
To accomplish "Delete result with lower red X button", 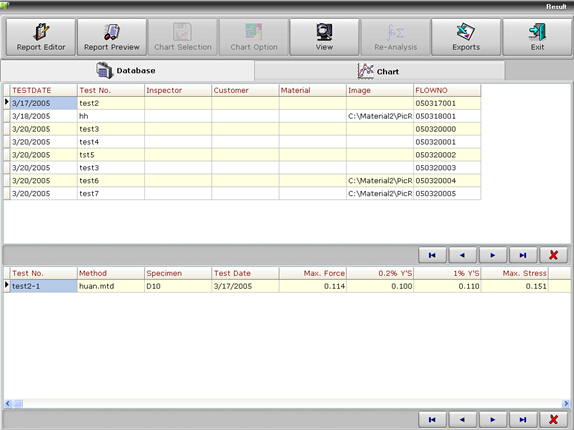I will (554, 419).
